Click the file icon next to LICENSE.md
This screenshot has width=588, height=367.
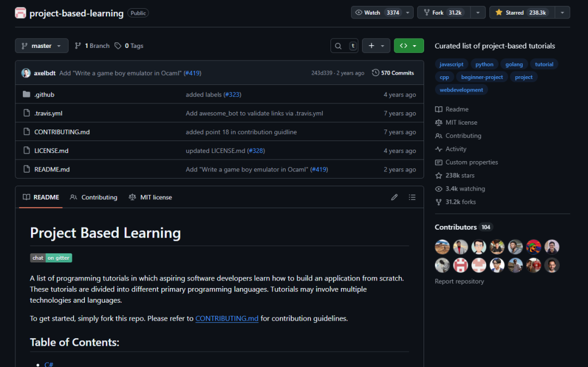click(x=26, y=151)
